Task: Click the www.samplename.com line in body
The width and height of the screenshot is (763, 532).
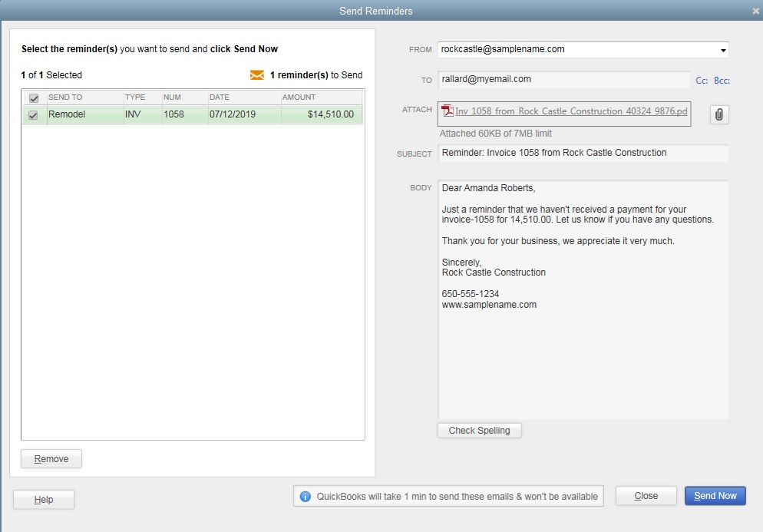Action: 489,305
